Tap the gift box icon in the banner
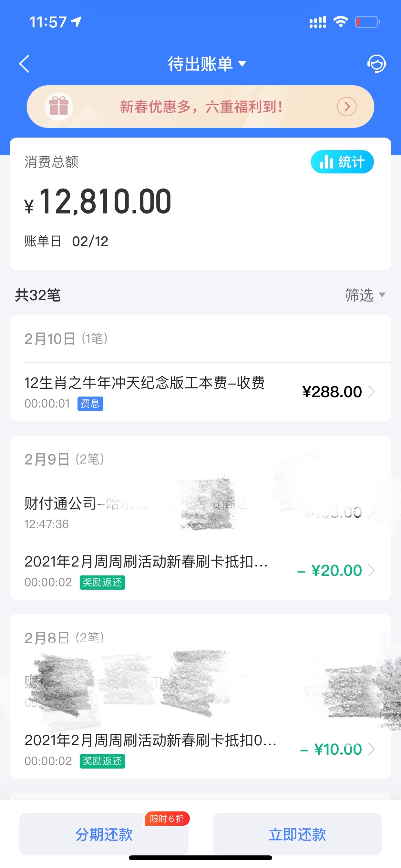 pyautogui.click(x=59, y=107)
